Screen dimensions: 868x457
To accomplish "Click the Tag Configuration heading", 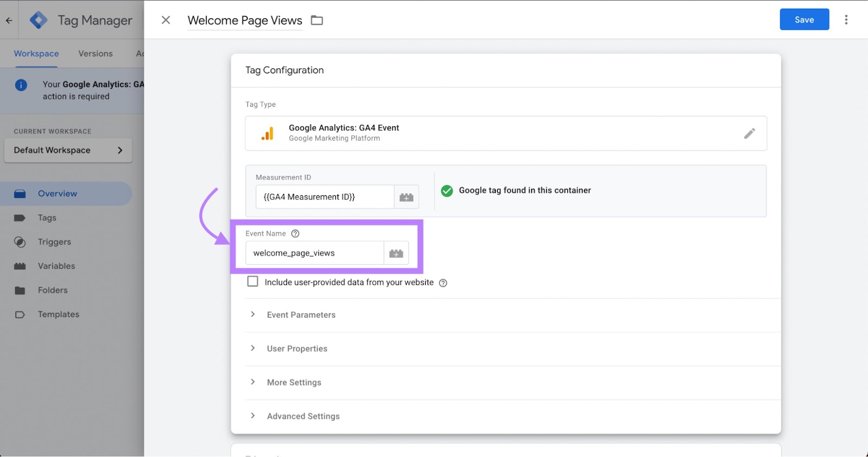I will pyautogui.click(x=284, y=71).
